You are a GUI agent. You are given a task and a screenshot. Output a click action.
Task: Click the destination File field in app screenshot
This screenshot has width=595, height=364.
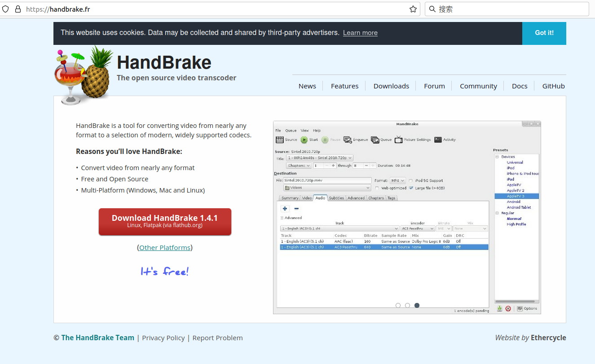(x=326, y=180)
